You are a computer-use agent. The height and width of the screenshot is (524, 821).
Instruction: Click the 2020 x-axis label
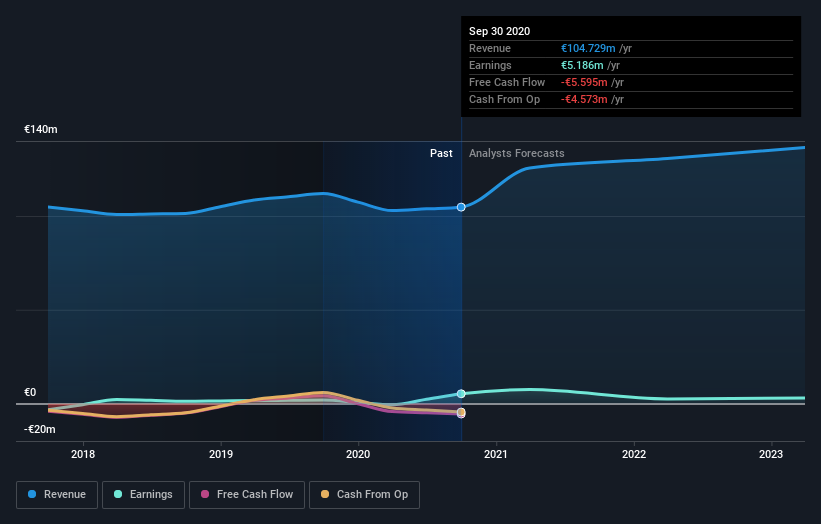[358, 454]
